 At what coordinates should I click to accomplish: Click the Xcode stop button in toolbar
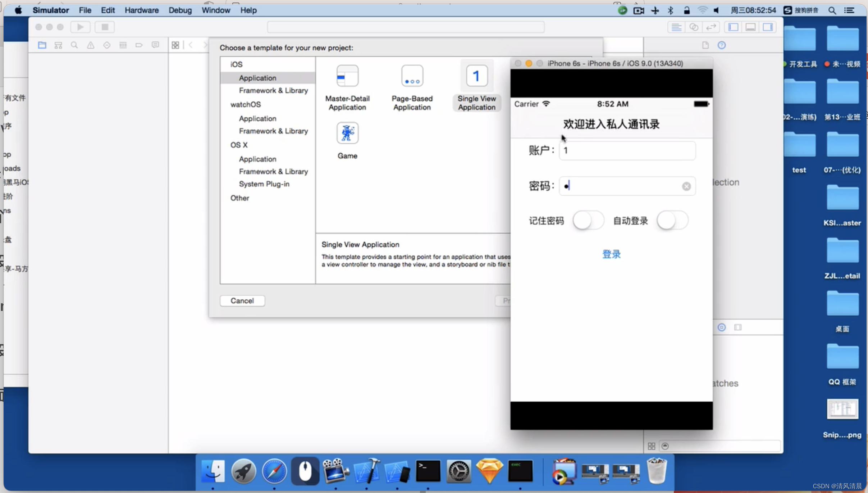[105, 27]
